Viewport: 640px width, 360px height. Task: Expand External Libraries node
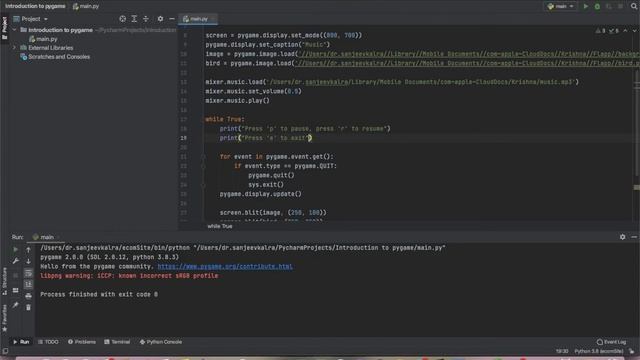[x=15, y=48]
